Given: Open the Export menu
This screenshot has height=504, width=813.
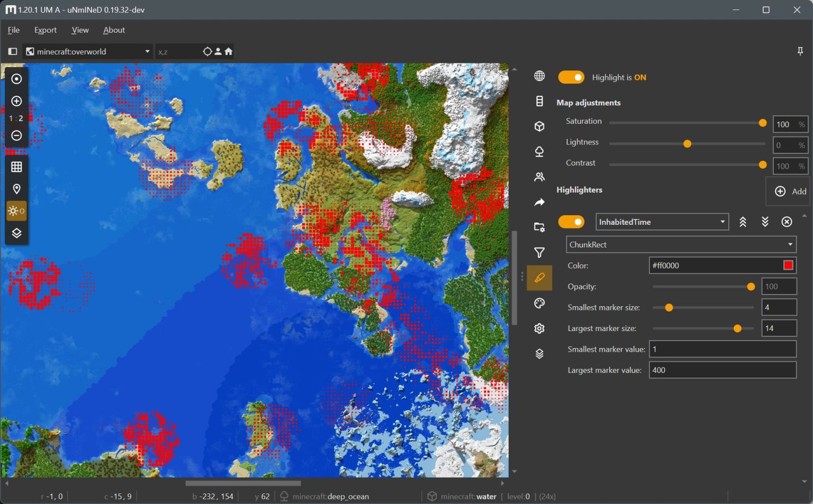Looking at the screenshot, I should pyautogui.click(x=45, y=30).
